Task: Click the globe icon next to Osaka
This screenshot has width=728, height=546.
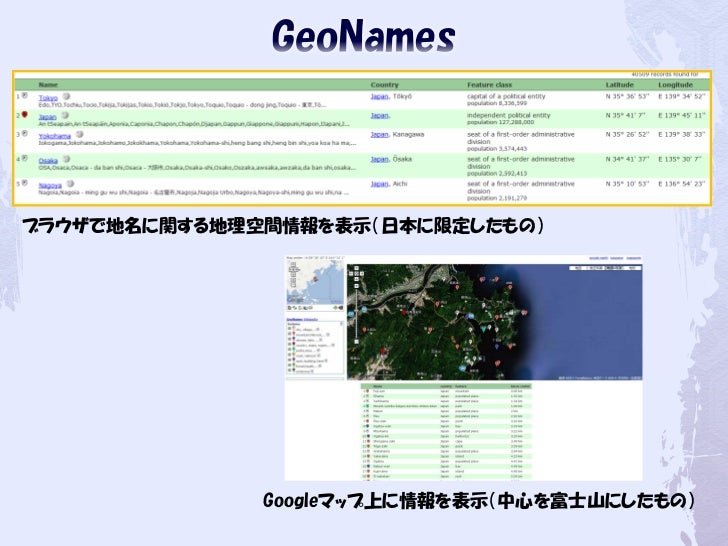Action: click(66, 160)
